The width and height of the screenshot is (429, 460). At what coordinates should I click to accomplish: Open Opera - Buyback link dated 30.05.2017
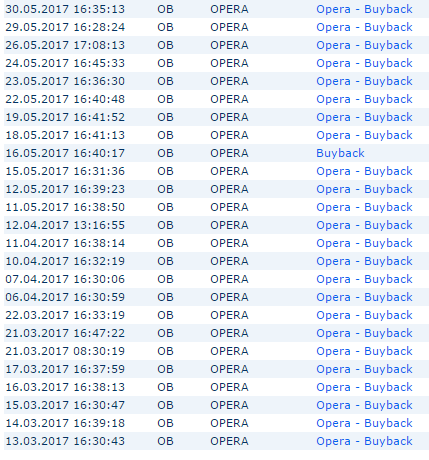pyautogui.click(x=364, y=9)
